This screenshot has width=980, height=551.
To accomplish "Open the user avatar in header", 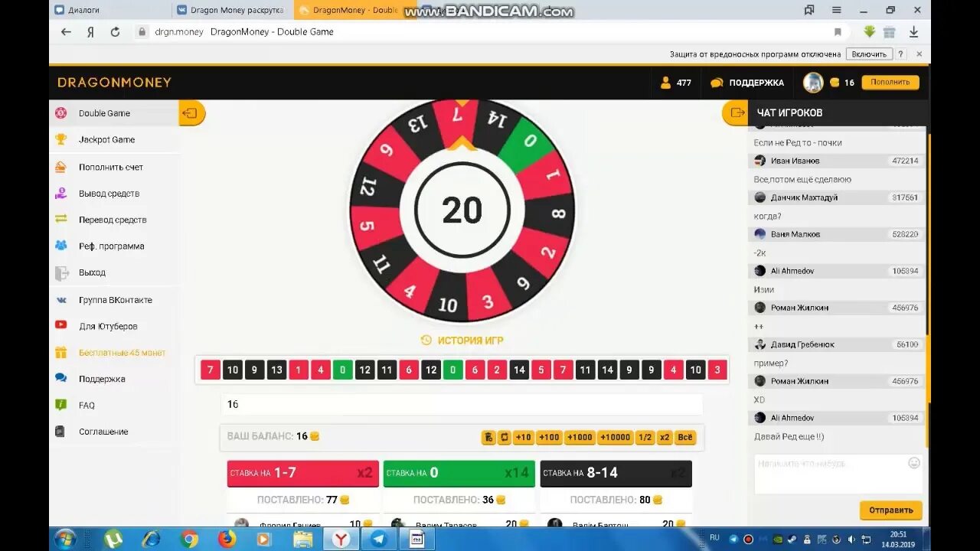I will point(813,83).
